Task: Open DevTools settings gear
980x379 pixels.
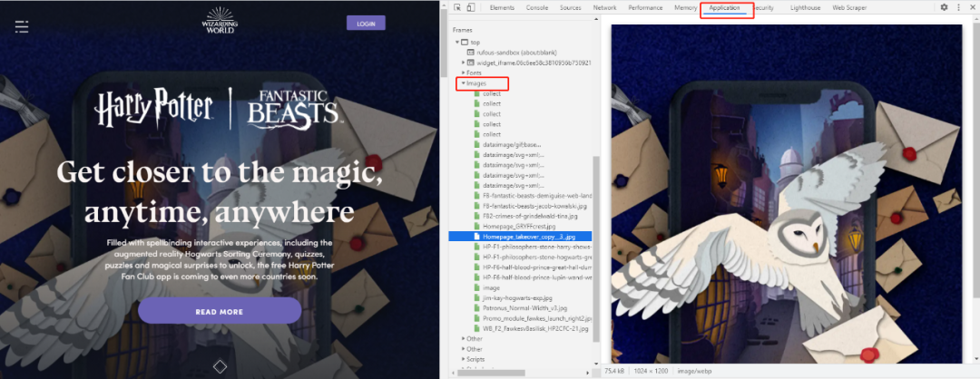Action: click(945, 7)
